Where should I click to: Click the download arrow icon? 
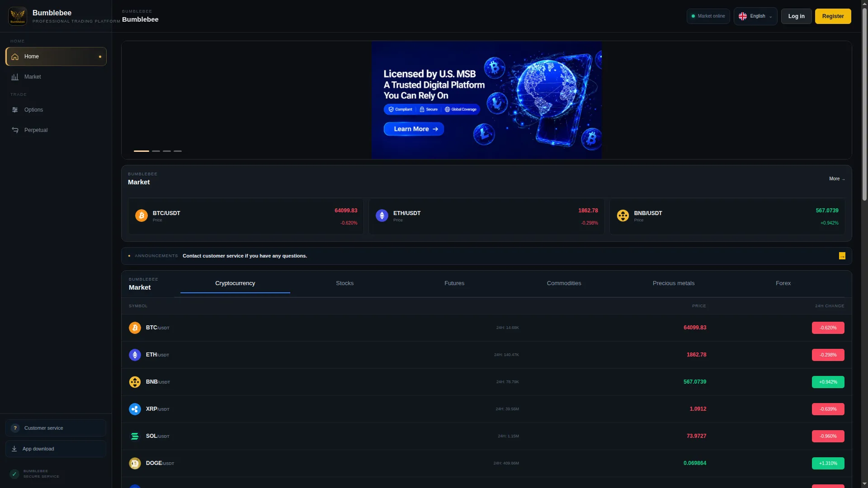point(14,449)
